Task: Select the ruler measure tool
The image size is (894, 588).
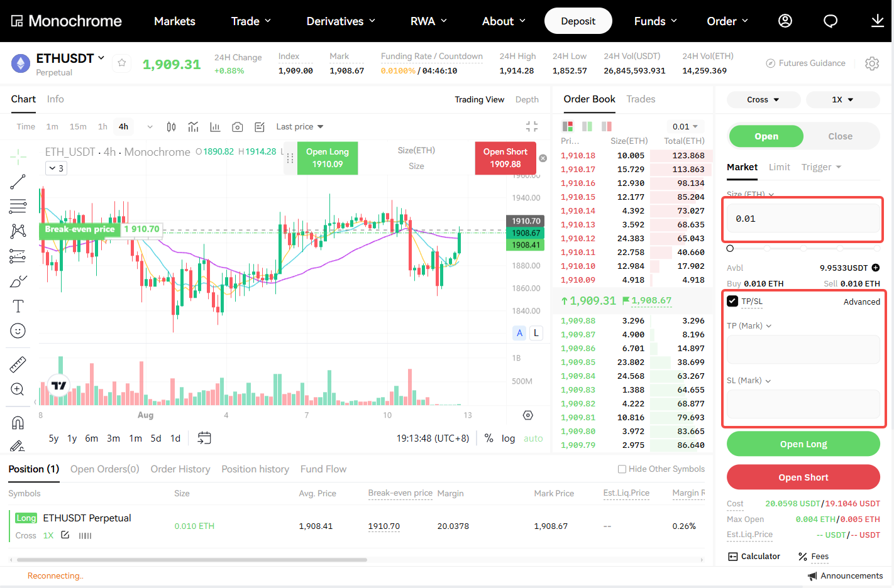Action: tap(18, 364)
